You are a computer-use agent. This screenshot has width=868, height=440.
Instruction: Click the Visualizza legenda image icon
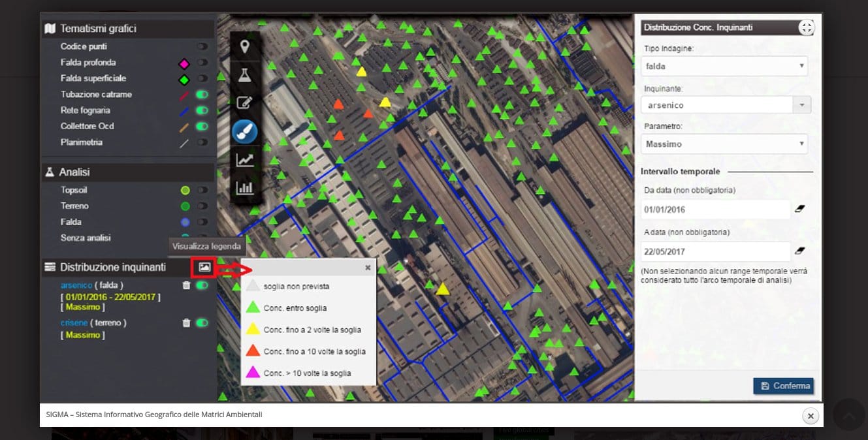(204, 267)
